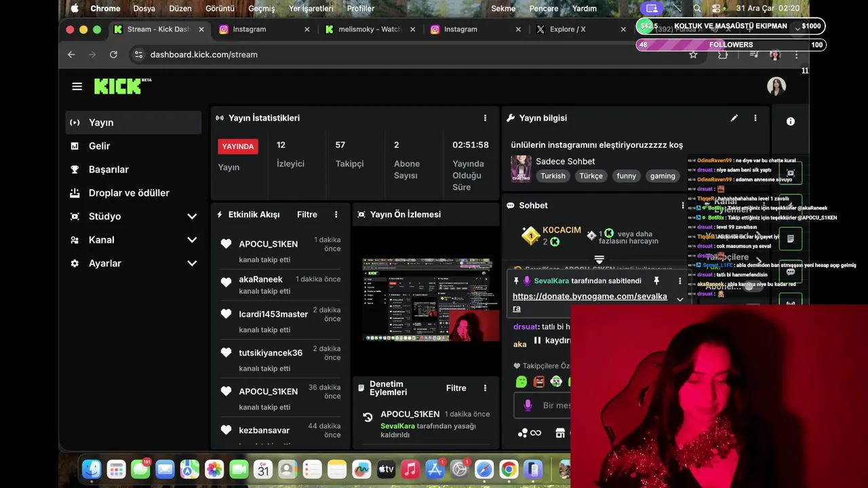The image size is (868, 488).
Task: Collapse the chat leaderboard handle
Action: point(599,260)
